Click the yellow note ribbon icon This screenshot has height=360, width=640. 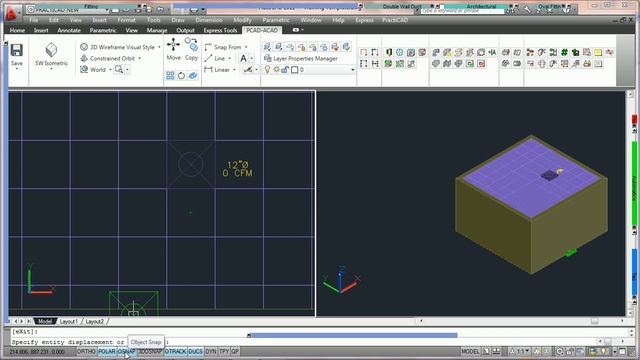[598, 52]
